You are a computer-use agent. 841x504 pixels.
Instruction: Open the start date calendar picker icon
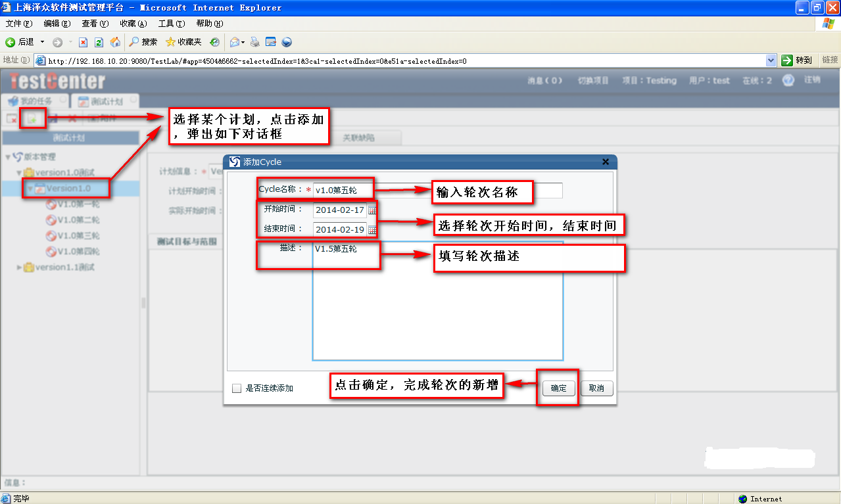point(372,210)
